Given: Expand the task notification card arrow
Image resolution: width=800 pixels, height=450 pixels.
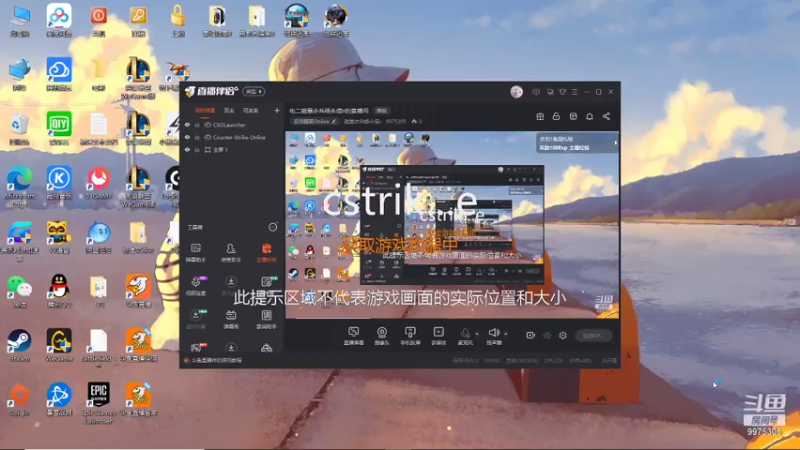Looking at the screenshot, I should tap(615, 143).
